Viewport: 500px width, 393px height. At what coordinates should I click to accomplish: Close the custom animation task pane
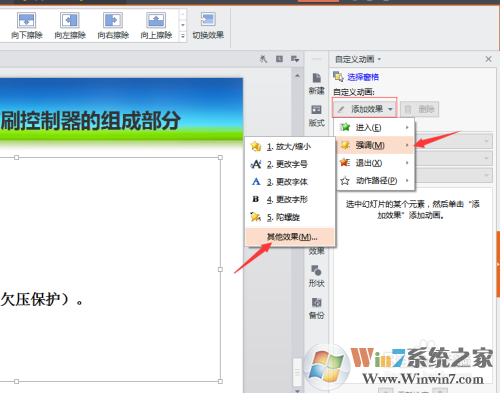pyautogui.click(x=488, y=59)
